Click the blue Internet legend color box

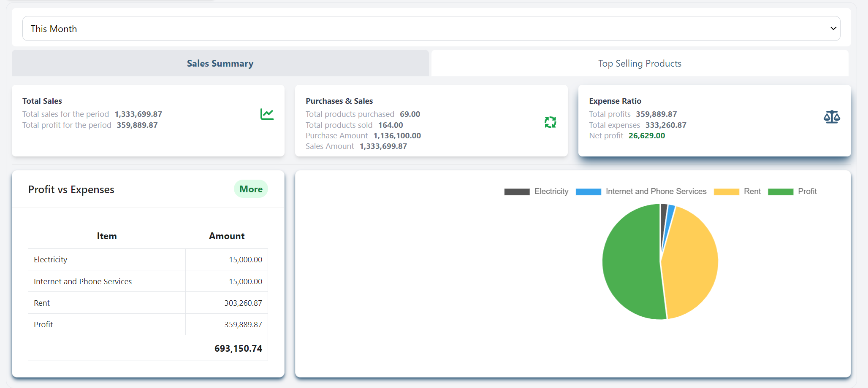point(588,192)
